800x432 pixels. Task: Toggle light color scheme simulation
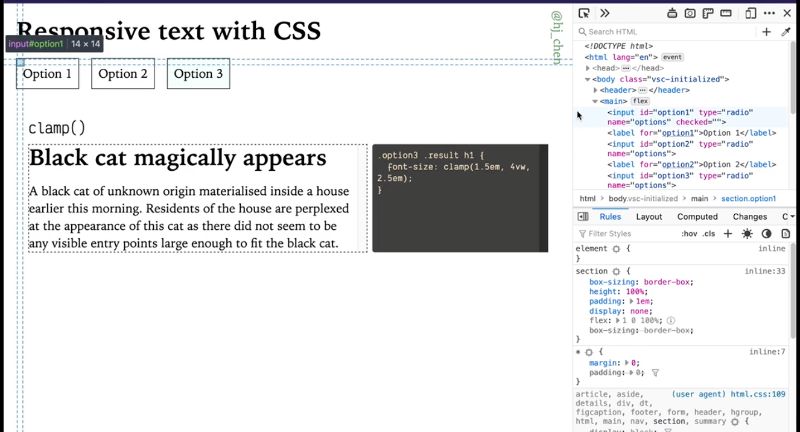coord(748,233)
